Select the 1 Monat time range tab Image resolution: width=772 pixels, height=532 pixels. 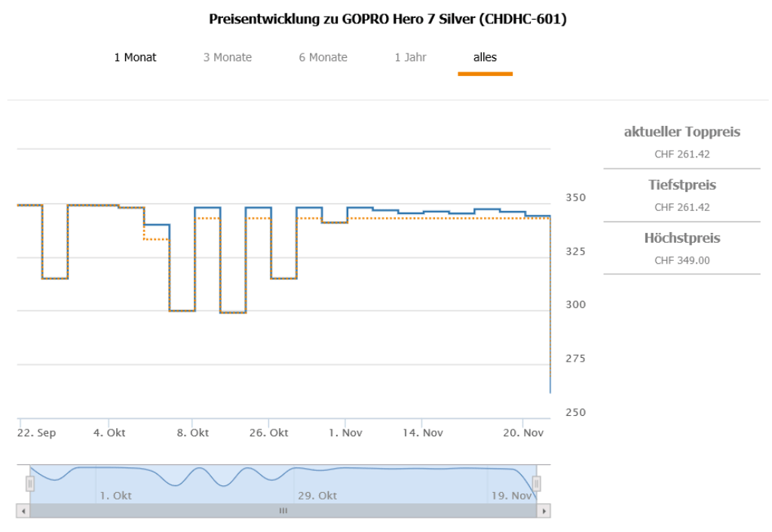pos(135,57)
